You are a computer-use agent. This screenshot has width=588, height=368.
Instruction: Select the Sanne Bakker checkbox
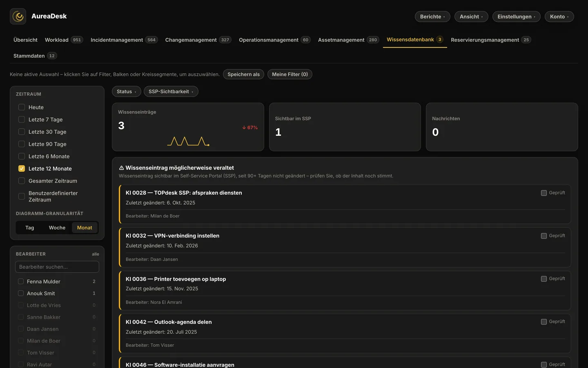(21, 317)
